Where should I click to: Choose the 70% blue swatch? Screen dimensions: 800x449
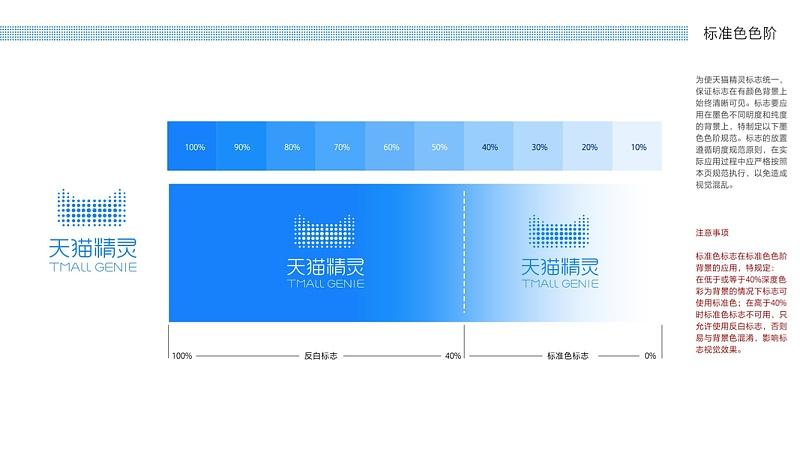(340, 146)
